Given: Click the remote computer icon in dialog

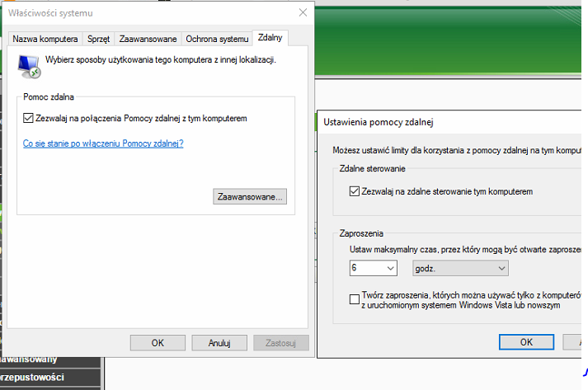Looking at the screenshot, I should [29, 67].
